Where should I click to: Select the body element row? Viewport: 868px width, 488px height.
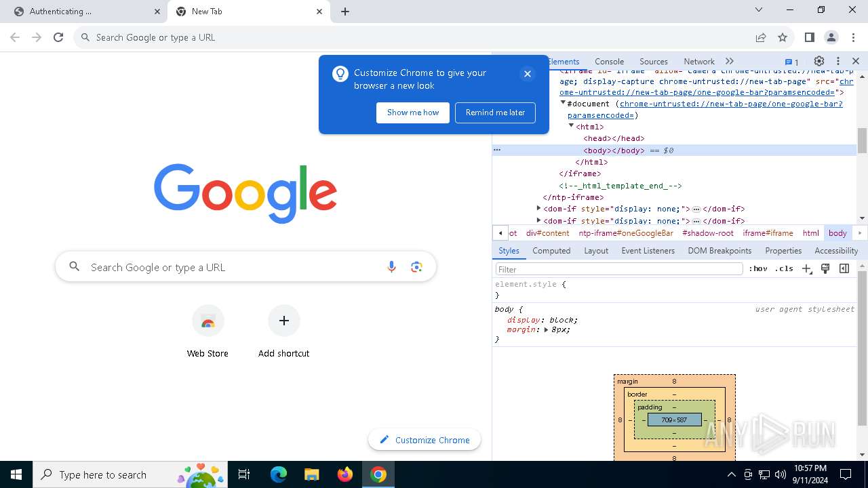[x=674, y=150]
